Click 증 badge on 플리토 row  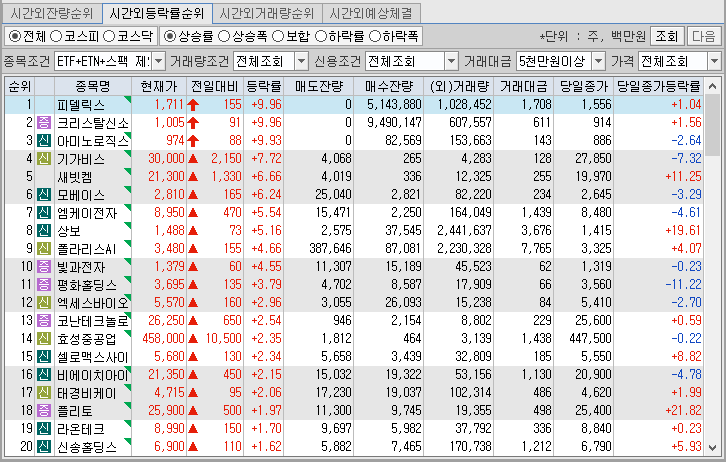[44, 411]
